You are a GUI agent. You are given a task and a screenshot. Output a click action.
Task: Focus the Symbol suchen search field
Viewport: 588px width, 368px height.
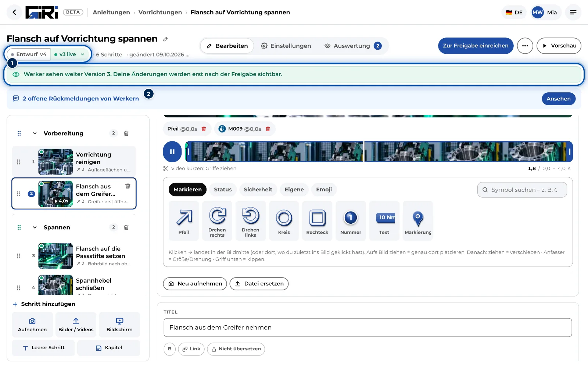coord(522,190)
